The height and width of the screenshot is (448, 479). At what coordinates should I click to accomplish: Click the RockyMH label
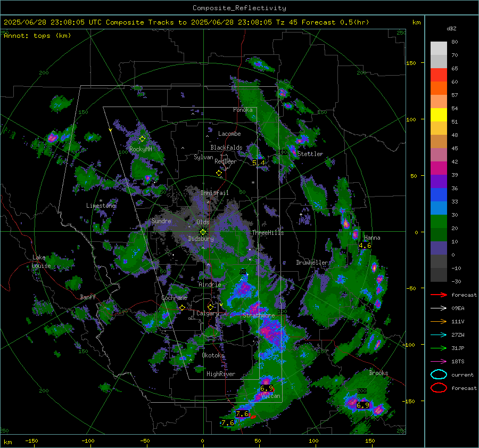[x=141, y=149]
